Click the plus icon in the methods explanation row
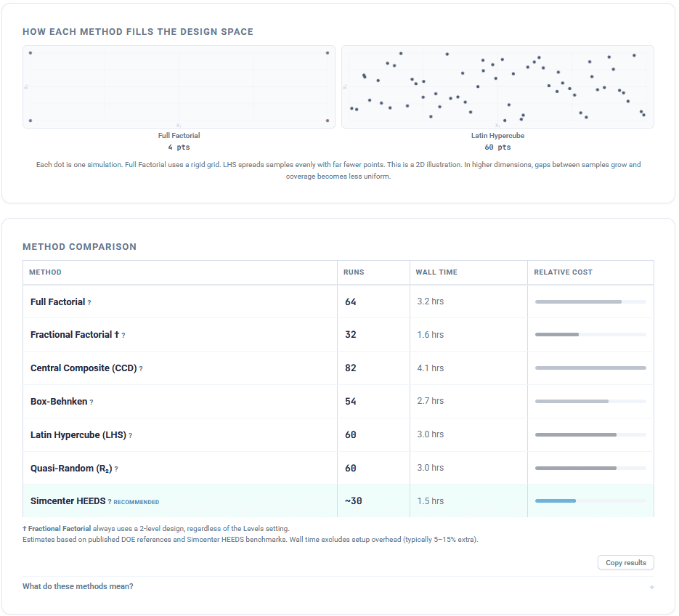 [x=651, y=587]
